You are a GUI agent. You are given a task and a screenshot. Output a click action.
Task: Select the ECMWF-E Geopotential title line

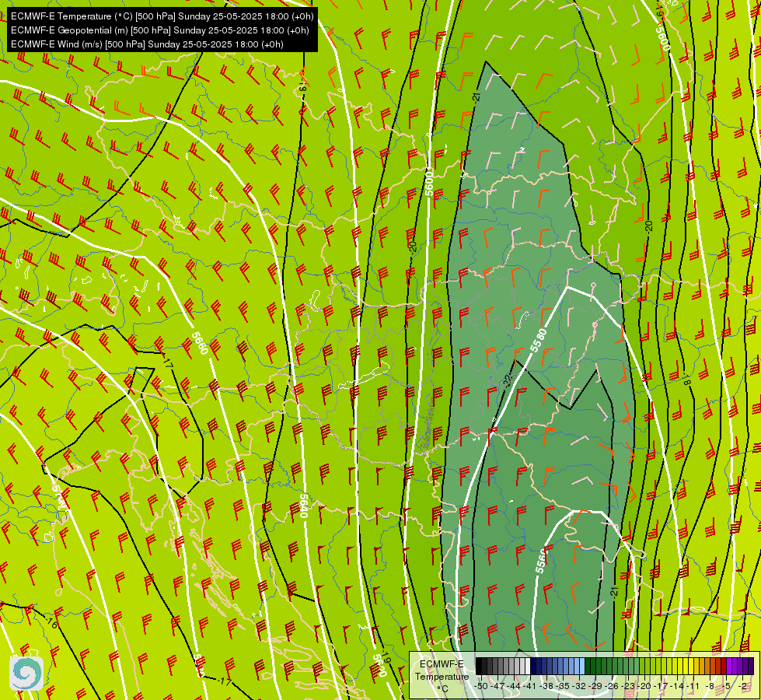(159, 30)
